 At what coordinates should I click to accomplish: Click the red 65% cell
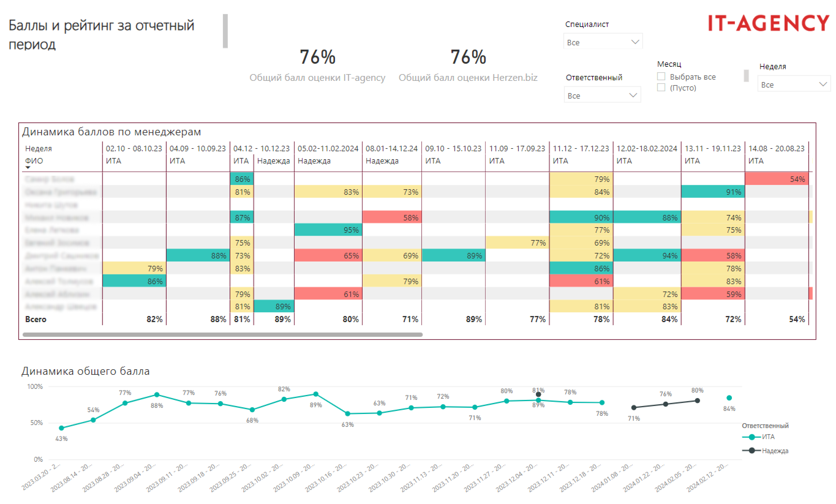(x=328, y=255)
